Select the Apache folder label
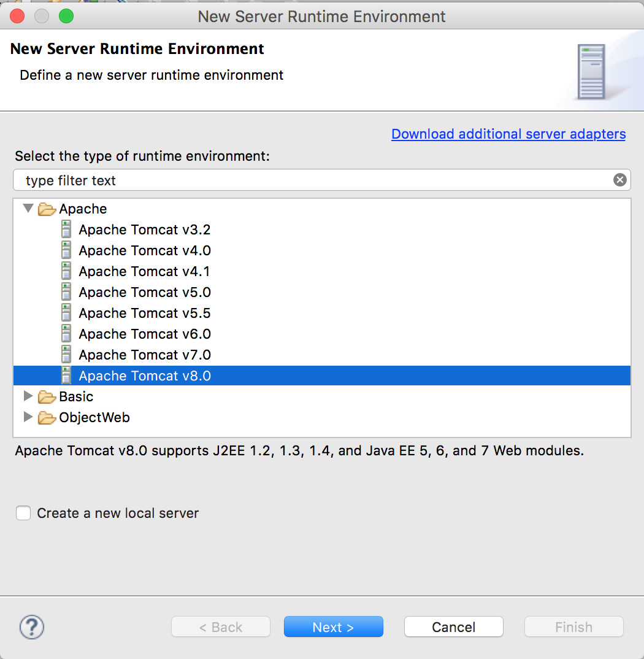The image size is (644, 659). pos(83,209)
